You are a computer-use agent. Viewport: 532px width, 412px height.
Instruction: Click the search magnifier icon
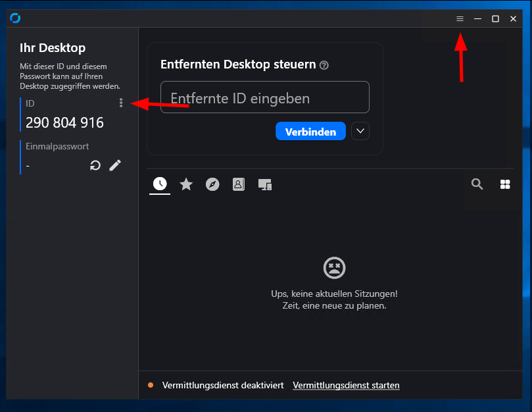click(477, 184)
